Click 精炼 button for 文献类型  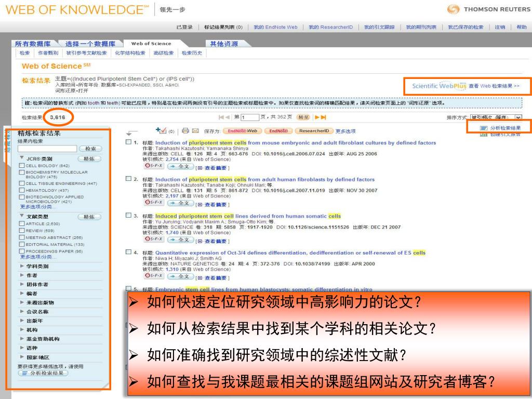tap(89, 217)
